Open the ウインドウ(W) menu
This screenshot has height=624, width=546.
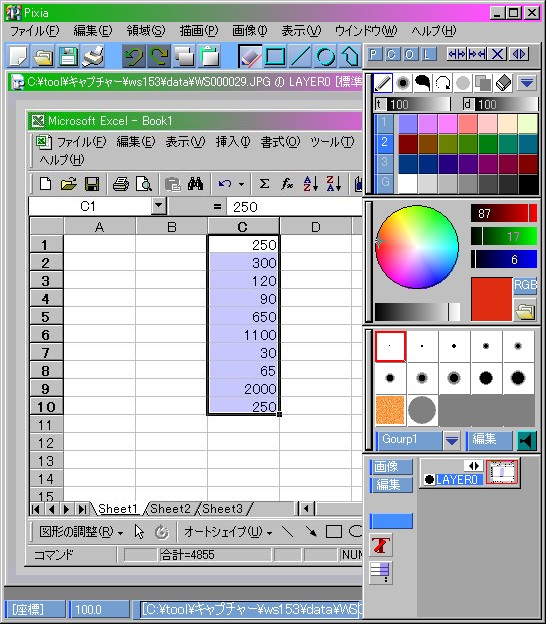(x=366, y=31)
